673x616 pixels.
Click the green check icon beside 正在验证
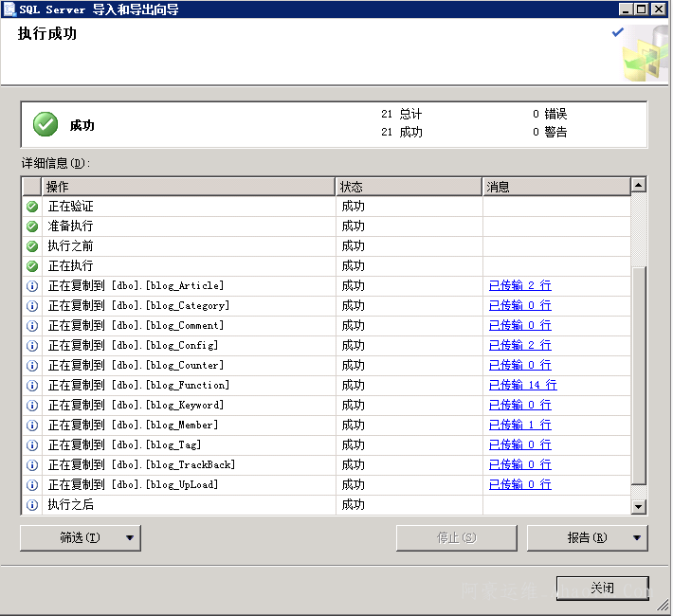(32, 207)
